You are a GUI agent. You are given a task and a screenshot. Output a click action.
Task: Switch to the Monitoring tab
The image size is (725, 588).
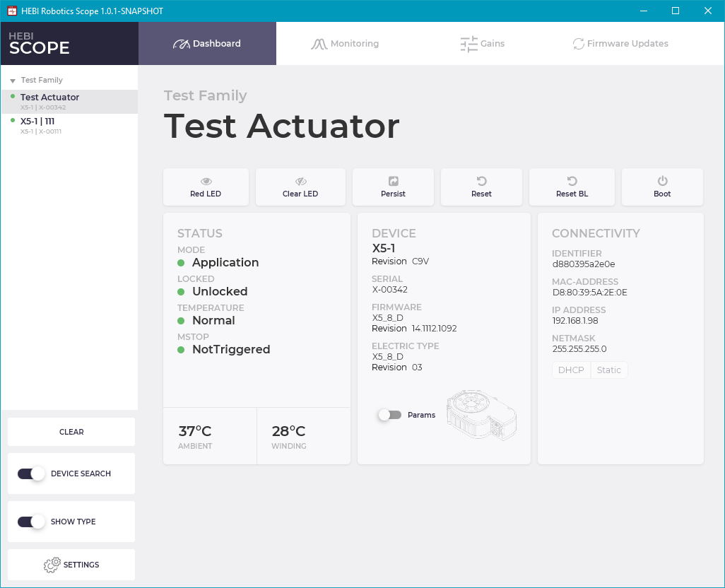click(x=345, y=44)
